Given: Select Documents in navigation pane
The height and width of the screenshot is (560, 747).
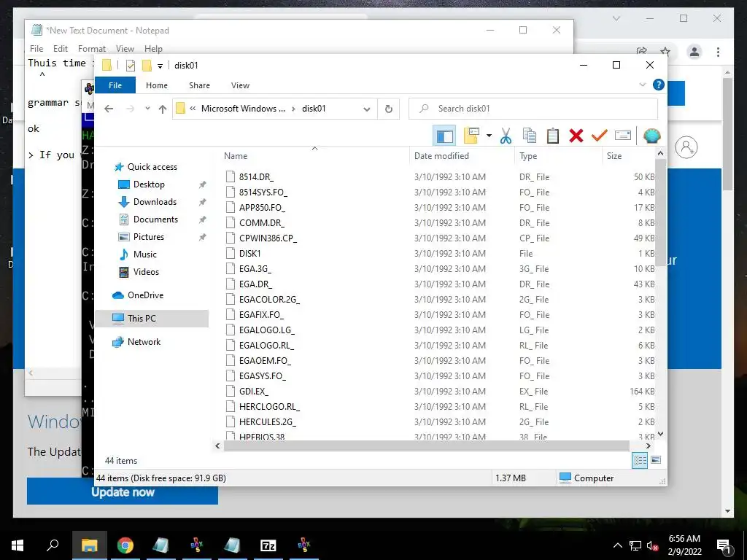Looking at the screenshot, I should pos(155,219).
